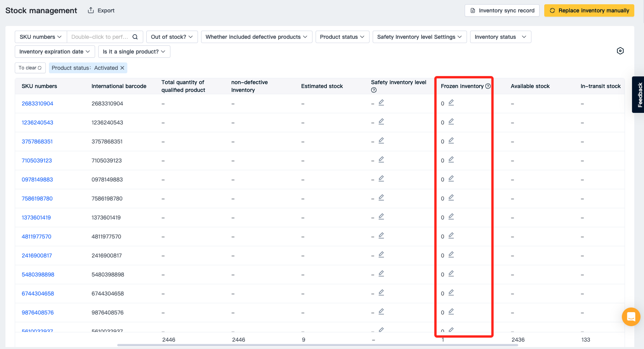This screenshot has width=644, height=349.
Task: Open Inventory expiration date filter
Action: pyautogui.click(x=54, y=52)
